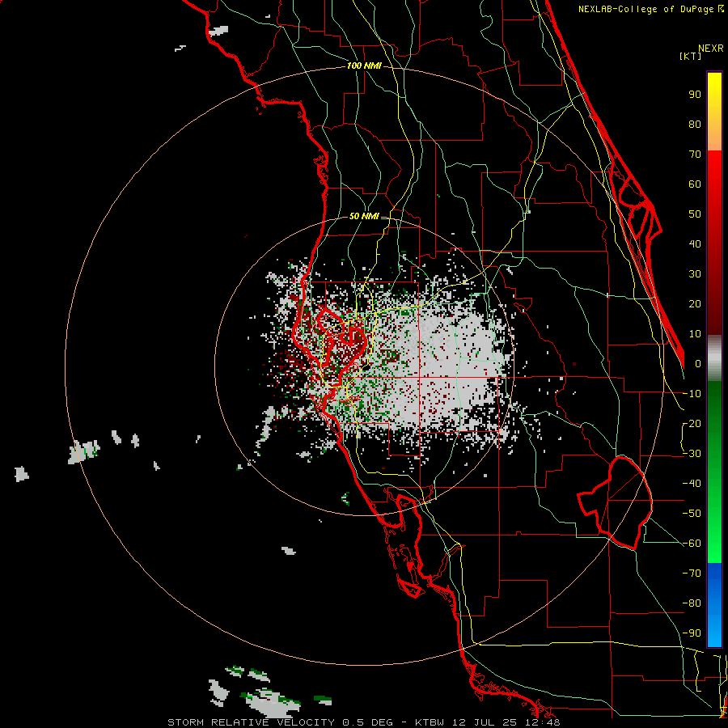Click the [KT] units label above legend
This screenshot has height=728, width=728.
point(691,56)
